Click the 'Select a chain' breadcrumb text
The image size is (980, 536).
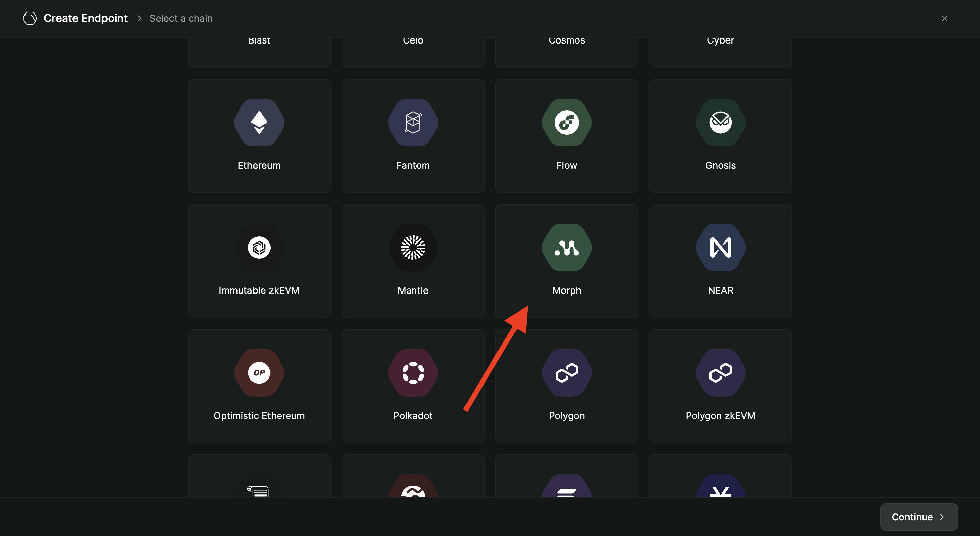pyautogui.click(x=181, y=18)
